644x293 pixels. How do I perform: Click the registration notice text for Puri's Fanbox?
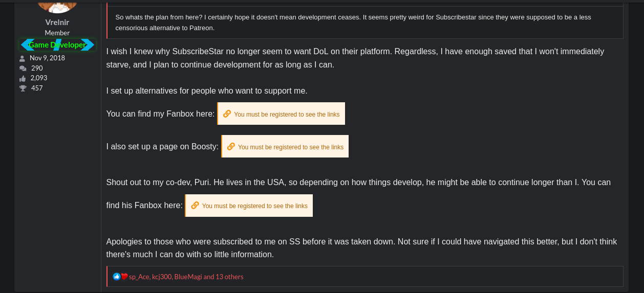[255, 206]
